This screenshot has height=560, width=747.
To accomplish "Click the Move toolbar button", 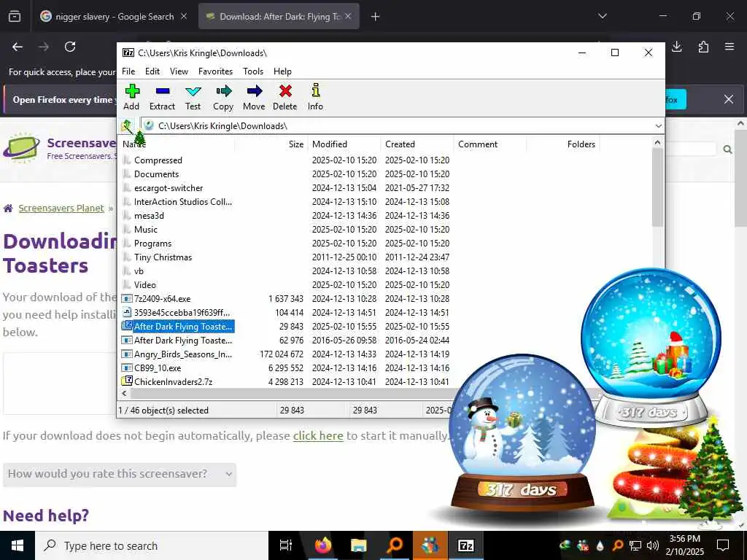I will click(x=254, y=97).
